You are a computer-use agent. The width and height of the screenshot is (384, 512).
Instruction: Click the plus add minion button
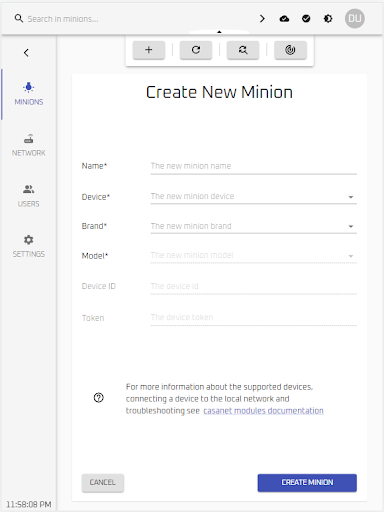[149, 50]
